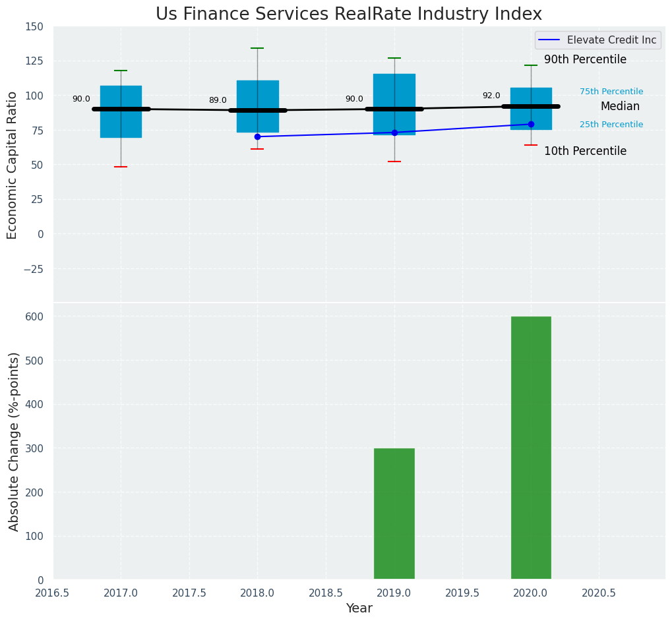The height and width of the screenshot is (621, 672).
Task: Click the Year x-axis label
Action: 359,608
